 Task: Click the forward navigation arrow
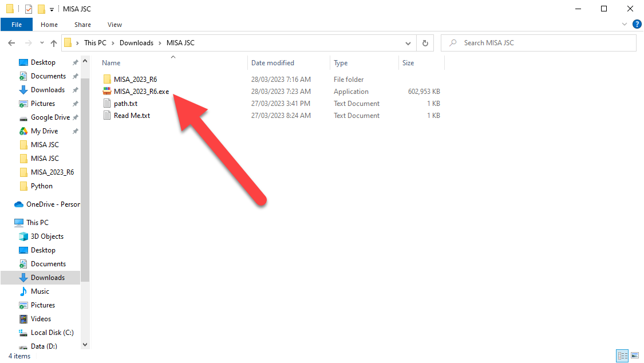click(28, 43)
